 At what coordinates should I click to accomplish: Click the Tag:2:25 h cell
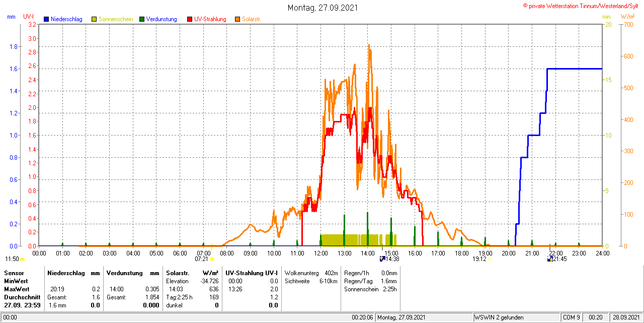[x=179, y=297]
